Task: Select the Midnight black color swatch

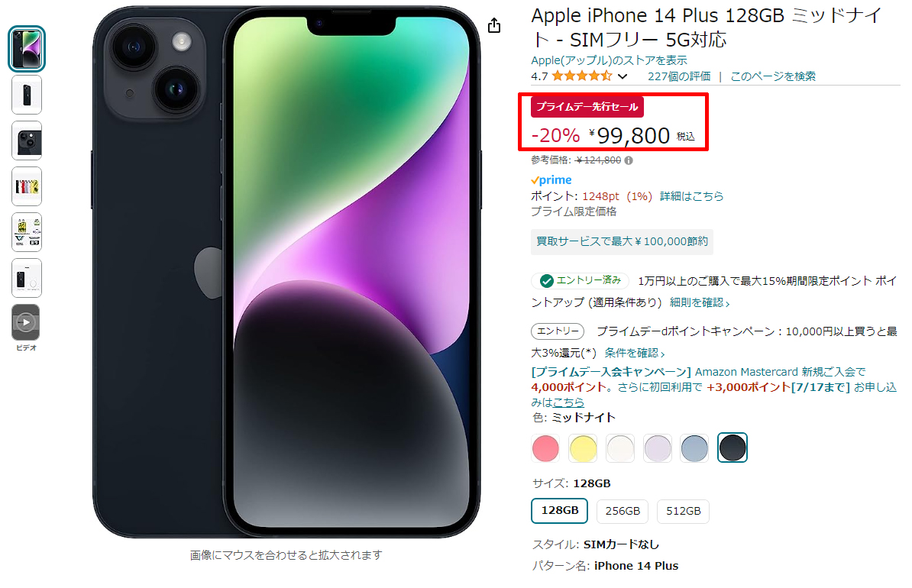Action: 733,447
